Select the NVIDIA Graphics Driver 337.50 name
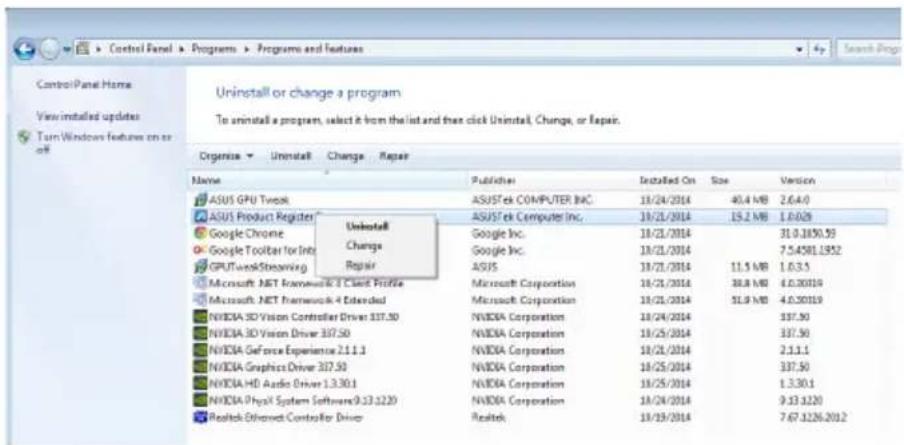 click(278, 367)
